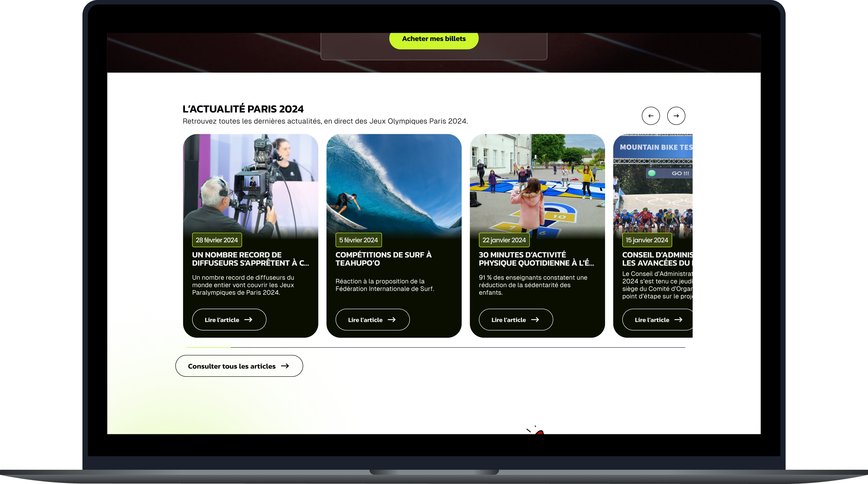The width and height of the screenshot is (868, 484).
Task: Click headline 30 minutes d'activité physique quotidienne
Action: pos(537,259)
